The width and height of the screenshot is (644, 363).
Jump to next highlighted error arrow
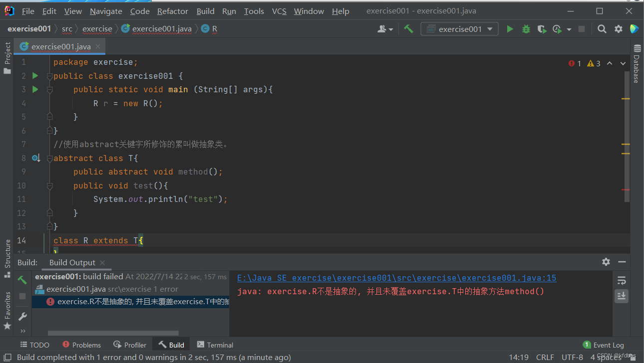point(623,63)
